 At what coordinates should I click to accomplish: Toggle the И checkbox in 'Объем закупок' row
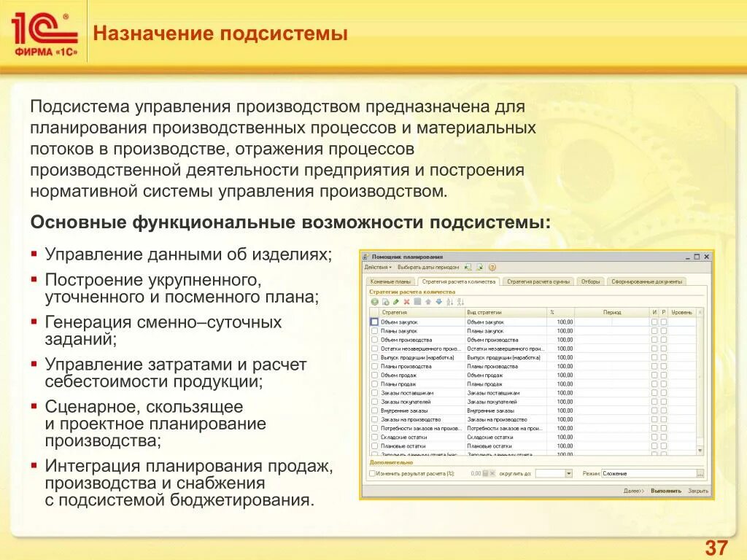click(654, 322)
